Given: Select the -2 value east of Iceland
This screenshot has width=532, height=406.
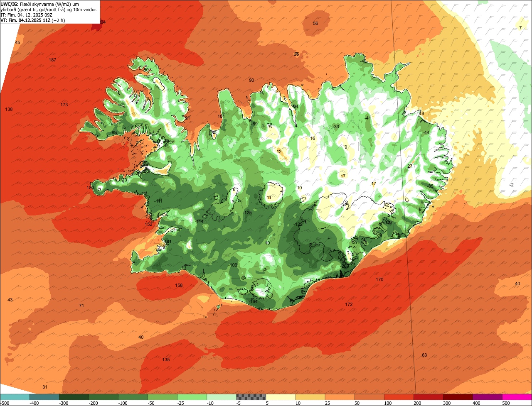Looking at the screenshot, I should (512, 185).
